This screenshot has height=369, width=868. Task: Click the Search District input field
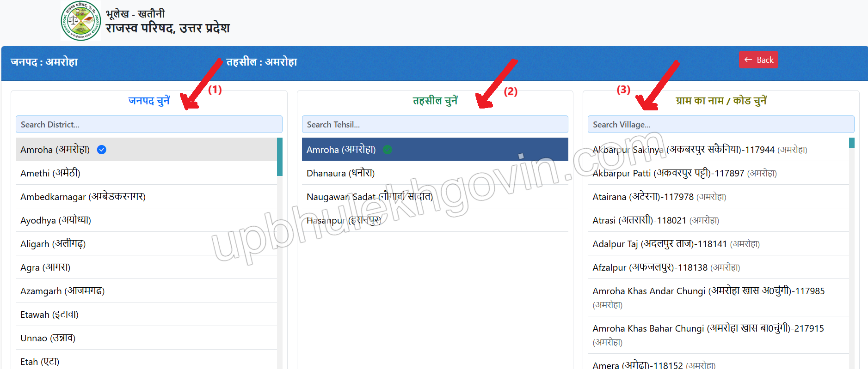149,124
